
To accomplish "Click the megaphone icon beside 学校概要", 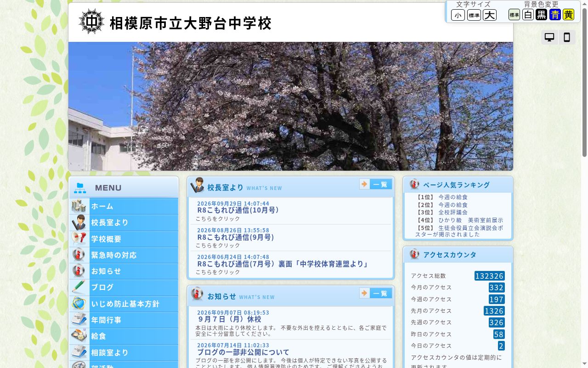I will [79, 239].
